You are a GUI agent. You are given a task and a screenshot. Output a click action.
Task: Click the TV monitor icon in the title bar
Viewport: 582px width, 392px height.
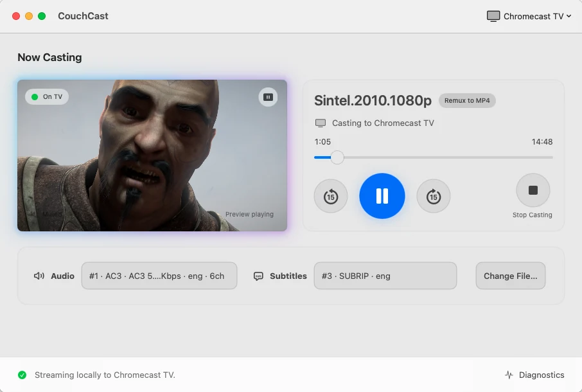coord(493,16)
